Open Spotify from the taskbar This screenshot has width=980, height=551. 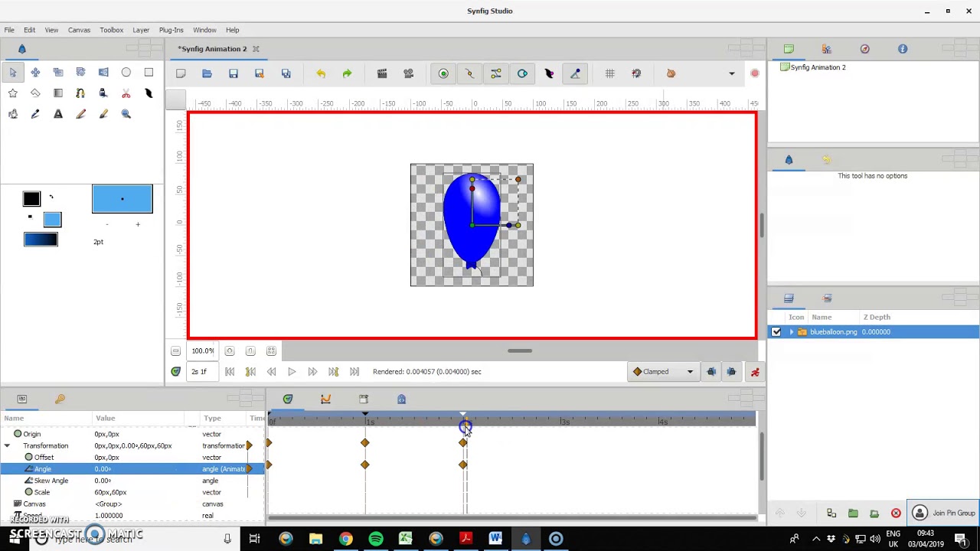tap(375, 539)
